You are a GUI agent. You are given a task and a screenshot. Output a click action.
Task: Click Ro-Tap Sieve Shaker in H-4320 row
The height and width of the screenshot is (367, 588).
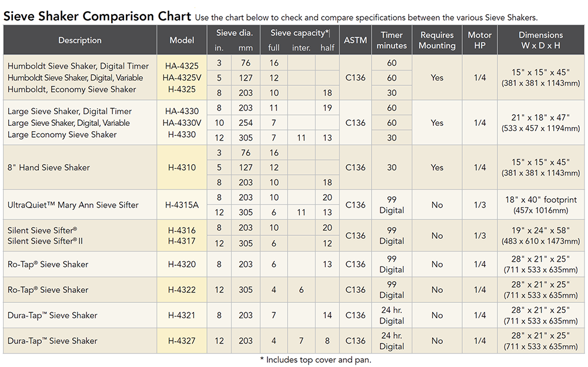click(48, 265)
